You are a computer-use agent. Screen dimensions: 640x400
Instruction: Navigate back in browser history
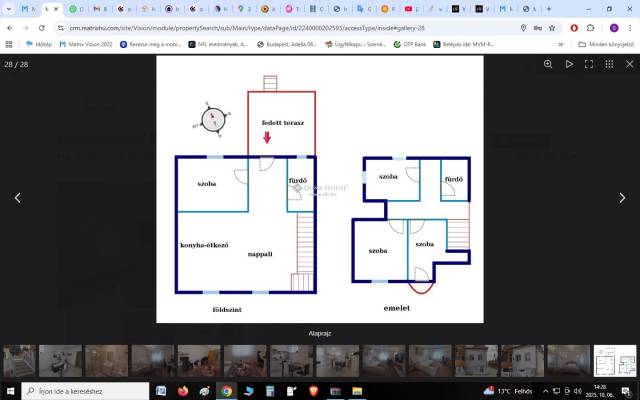(x=11, y=28)
